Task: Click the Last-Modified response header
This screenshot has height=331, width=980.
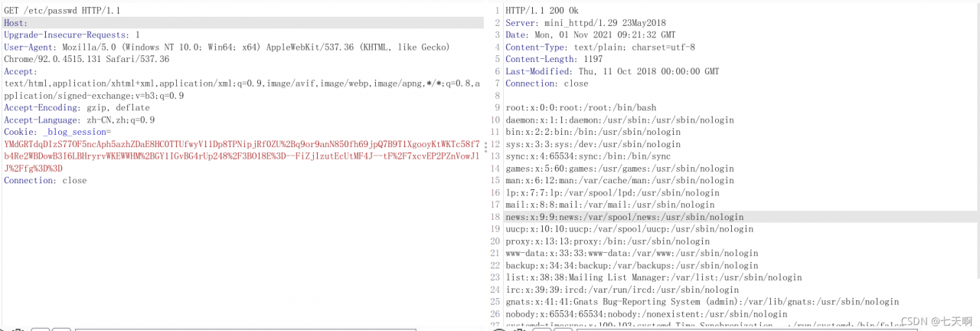Action: (x=612, y=71)
